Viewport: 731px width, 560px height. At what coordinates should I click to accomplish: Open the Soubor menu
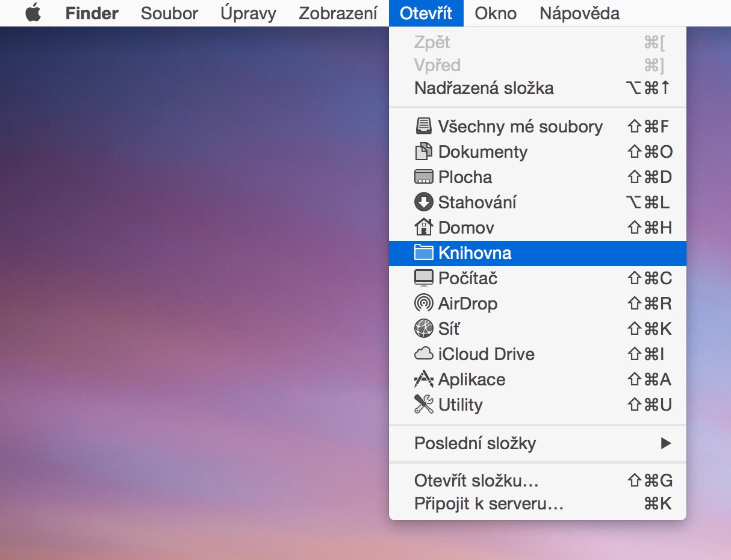(x=170, y=13)
